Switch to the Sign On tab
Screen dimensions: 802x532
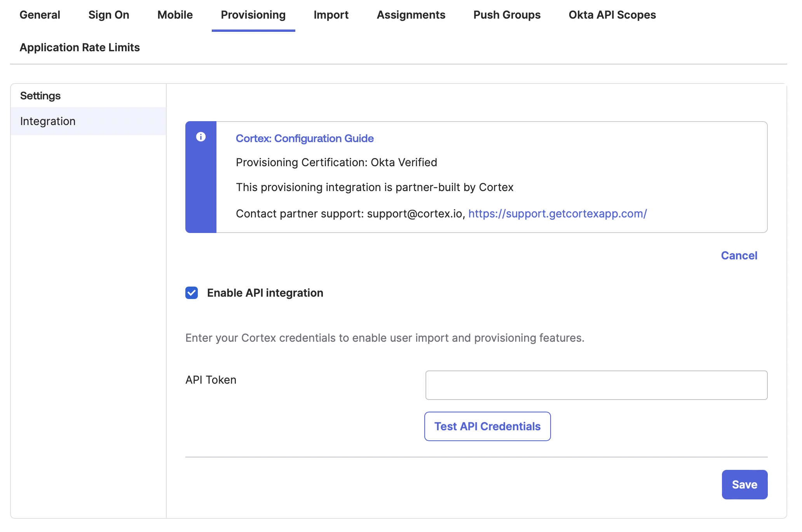(109, 15)
